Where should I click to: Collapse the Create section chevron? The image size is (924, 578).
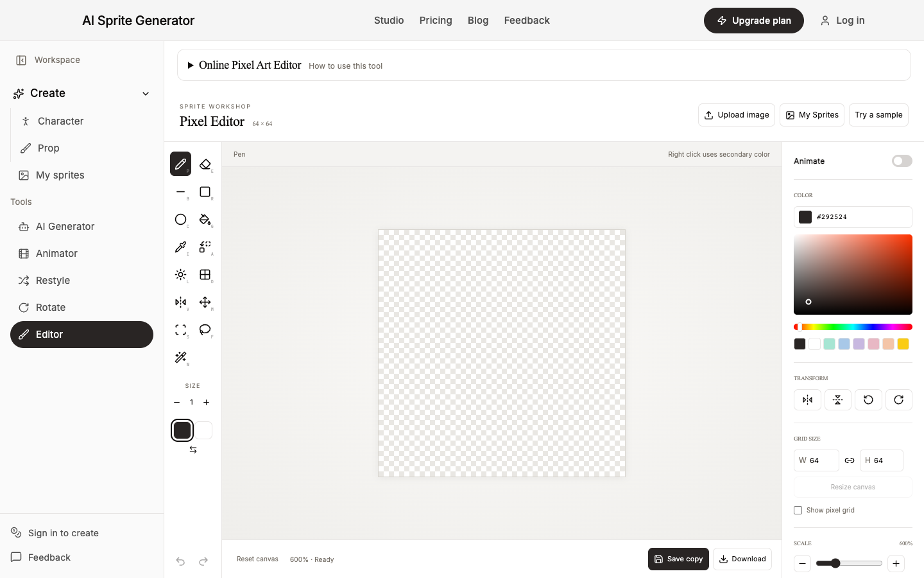click(x=146, y=94)
